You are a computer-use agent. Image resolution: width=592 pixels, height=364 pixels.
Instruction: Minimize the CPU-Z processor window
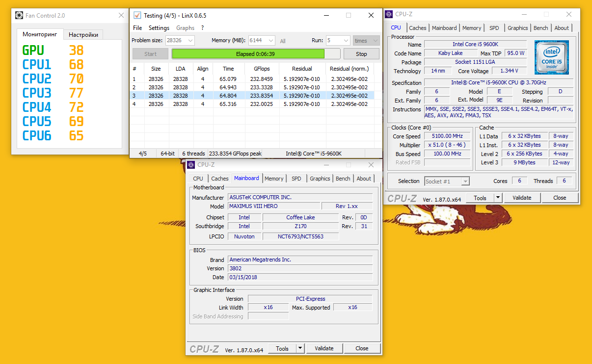[523, 14]
